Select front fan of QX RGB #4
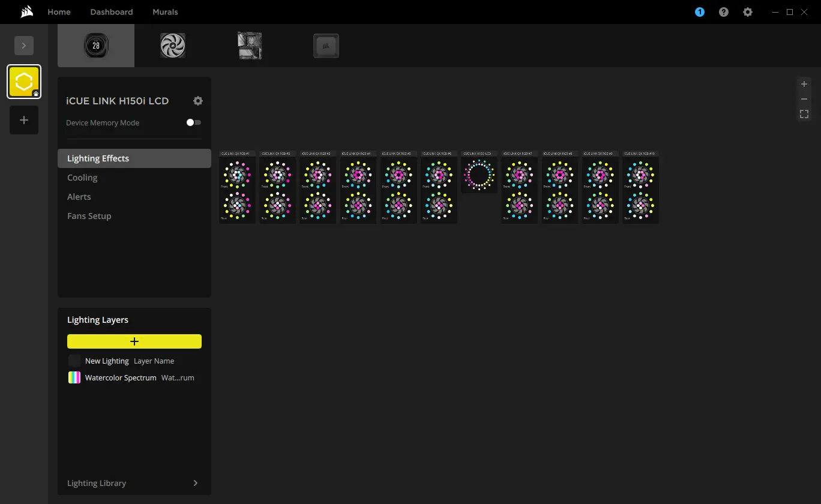 point(358,175)
